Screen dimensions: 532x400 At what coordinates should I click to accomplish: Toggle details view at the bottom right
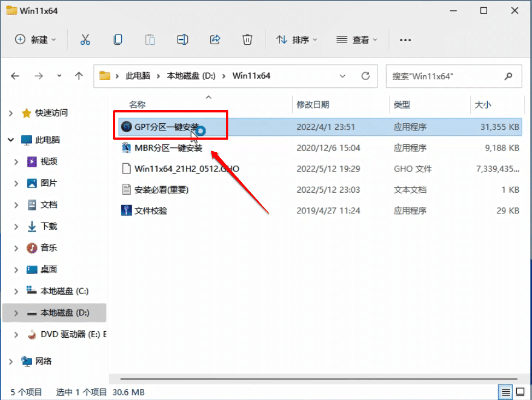point(505,392)
